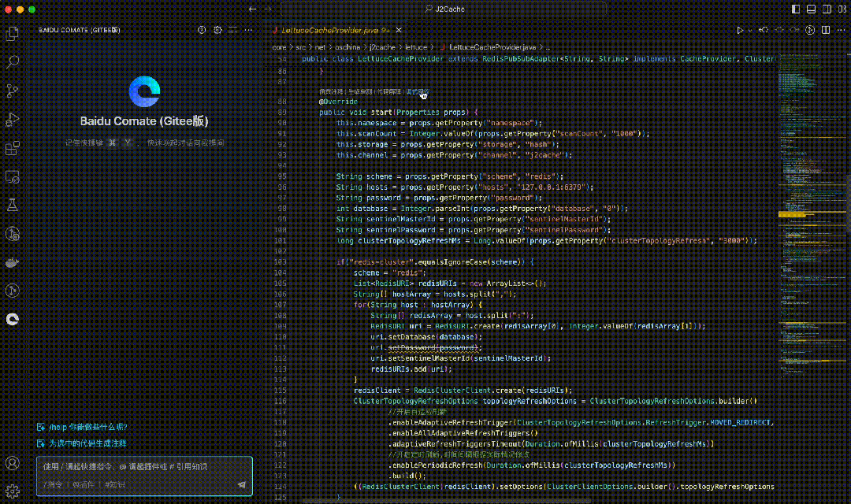This screenshot has height=504, width=851.
Task: Send message with paper-plane icon
Action: pyautogui.click(x=242, y=484)
